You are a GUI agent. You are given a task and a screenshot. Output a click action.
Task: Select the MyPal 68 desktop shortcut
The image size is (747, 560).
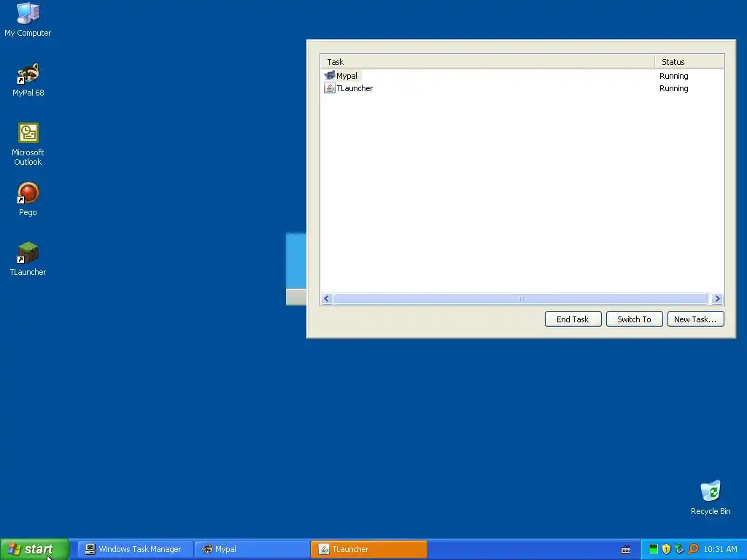[x=28, y=79]
